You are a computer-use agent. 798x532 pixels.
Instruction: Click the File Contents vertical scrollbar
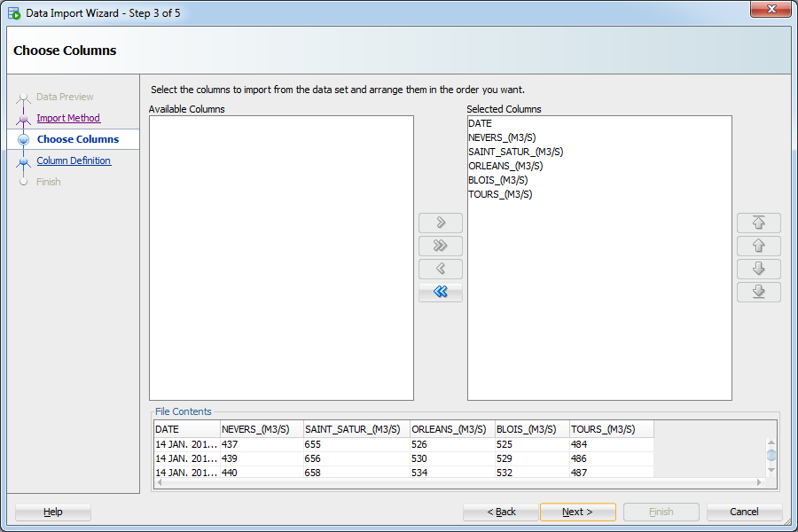771,456
